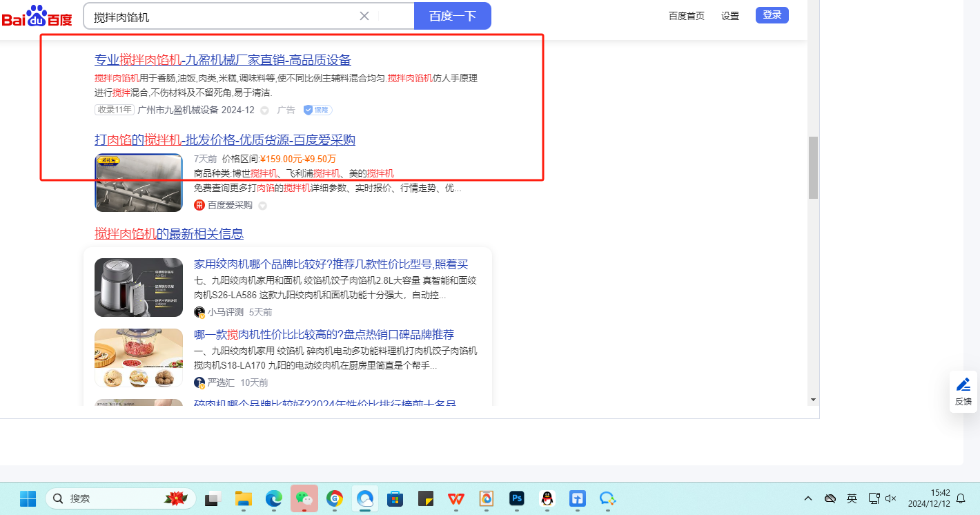Click the 保障 shield badge
Screen dimensions: 980x515
317,110
